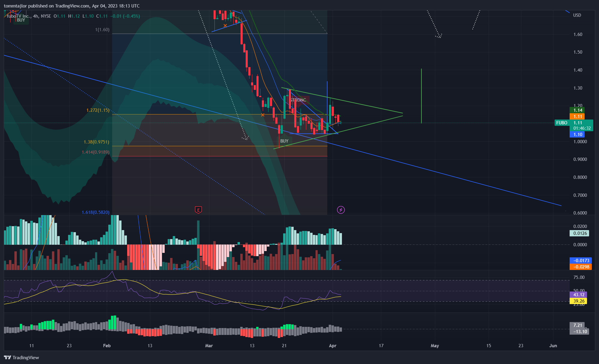Click the TradingView logo at bottom left

coord(22,357)
